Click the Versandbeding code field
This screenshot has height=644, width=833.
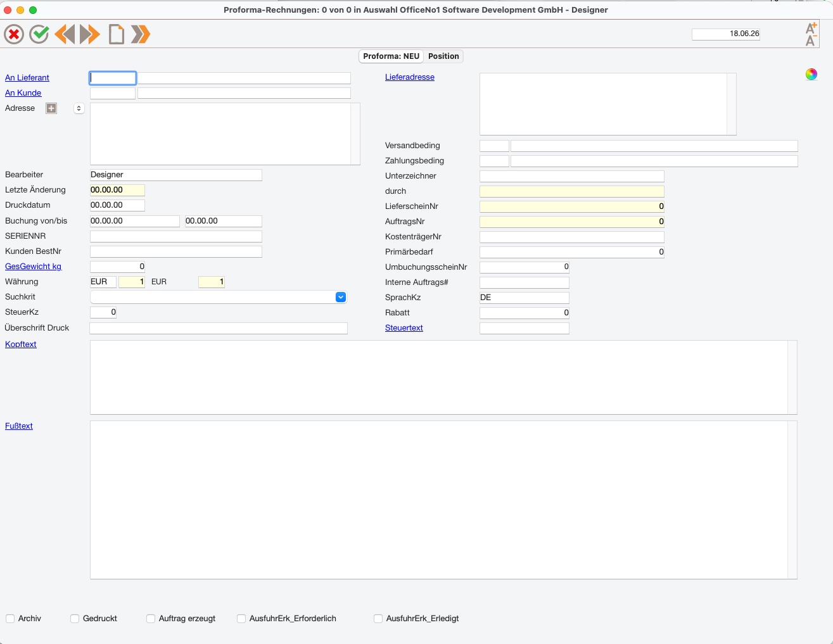coord(494,146)
